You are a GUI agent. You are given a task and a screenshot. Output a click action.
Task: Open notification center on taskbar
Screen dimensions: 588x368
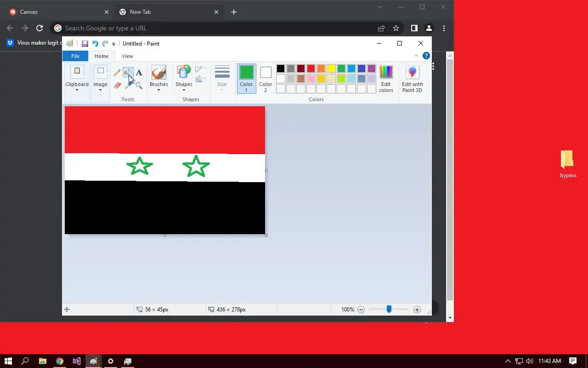pos(573,361)
